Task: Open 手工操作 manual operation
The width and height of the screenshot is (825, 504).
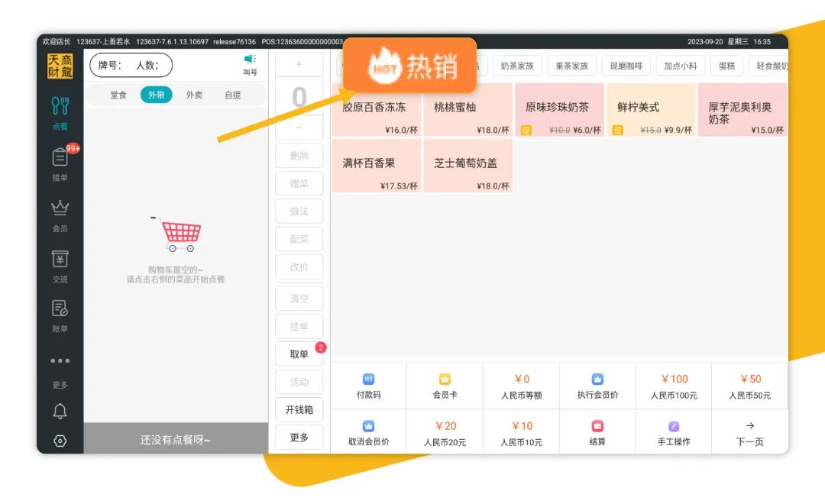Action: (674, 432)
